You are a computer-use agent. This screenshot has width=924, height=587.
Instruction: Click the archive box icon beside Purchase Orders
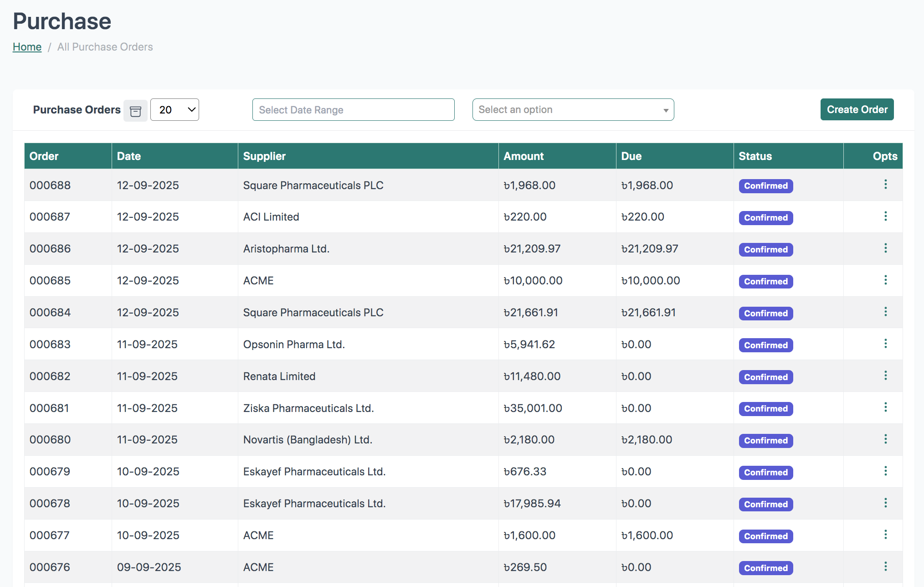(135, 111)
